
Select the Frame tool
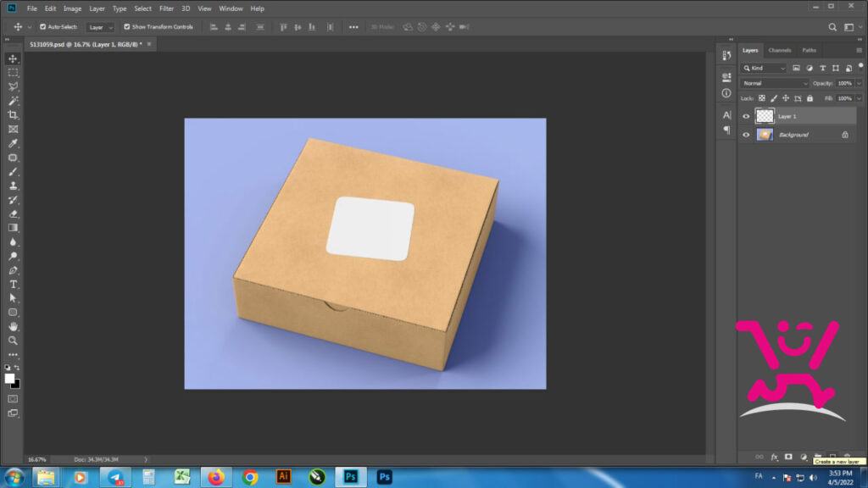13,129
